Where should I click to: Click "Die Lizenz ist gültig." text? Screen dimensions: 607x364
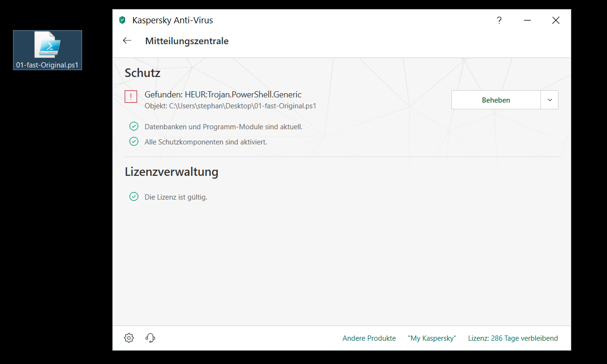[176, 197]
